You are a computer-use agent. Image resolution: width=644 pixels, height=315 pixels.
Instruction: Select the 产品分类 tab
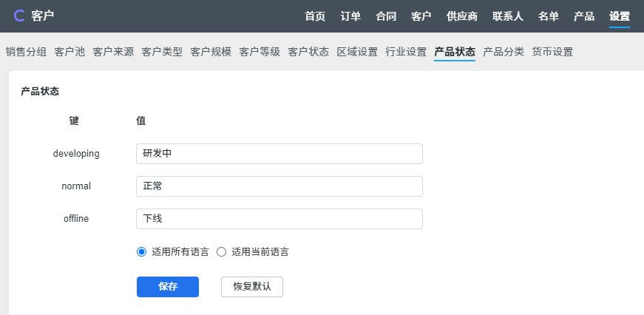504,52
